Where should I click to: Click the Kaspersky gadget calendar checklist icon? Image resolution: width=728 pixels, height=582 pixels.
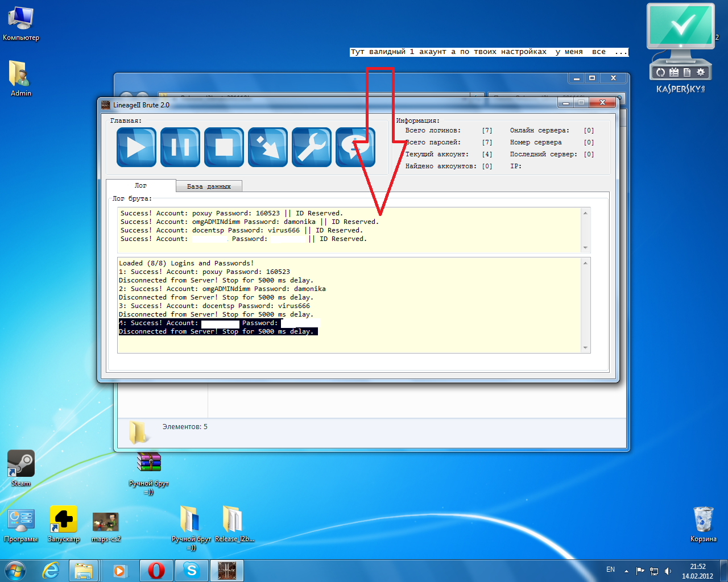click(x=674, y=72)
